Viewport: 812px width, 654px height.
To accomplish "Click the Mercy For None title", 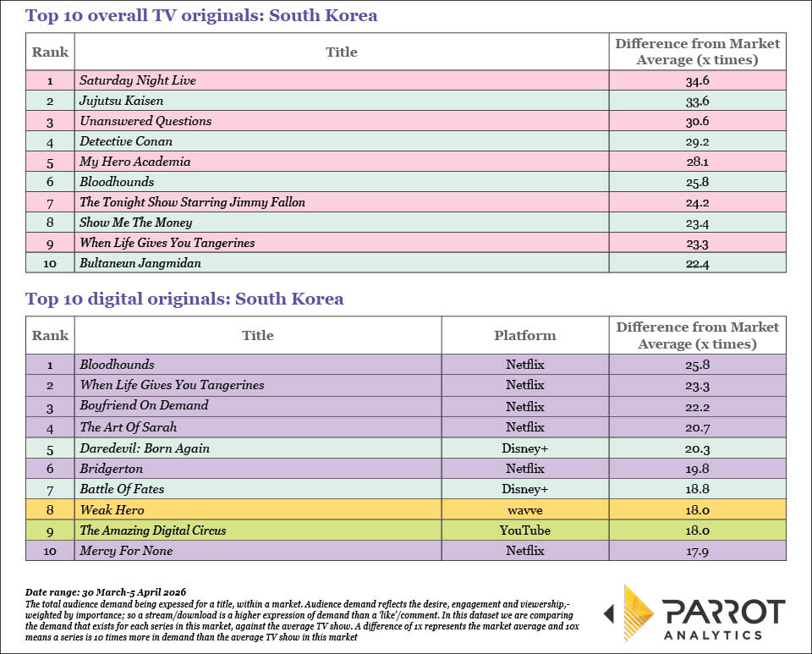I will pyautogui.click(x=126, y=551).
